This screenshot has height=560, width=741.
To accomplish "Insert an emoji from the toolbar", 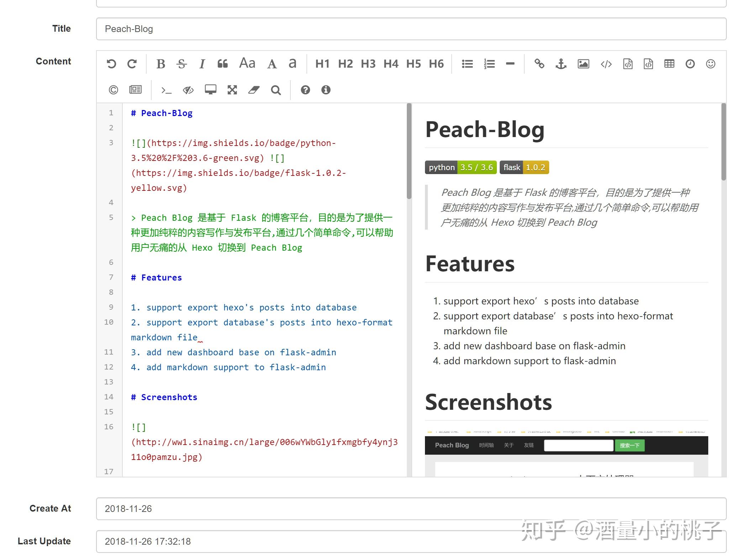I will [710, 64].
